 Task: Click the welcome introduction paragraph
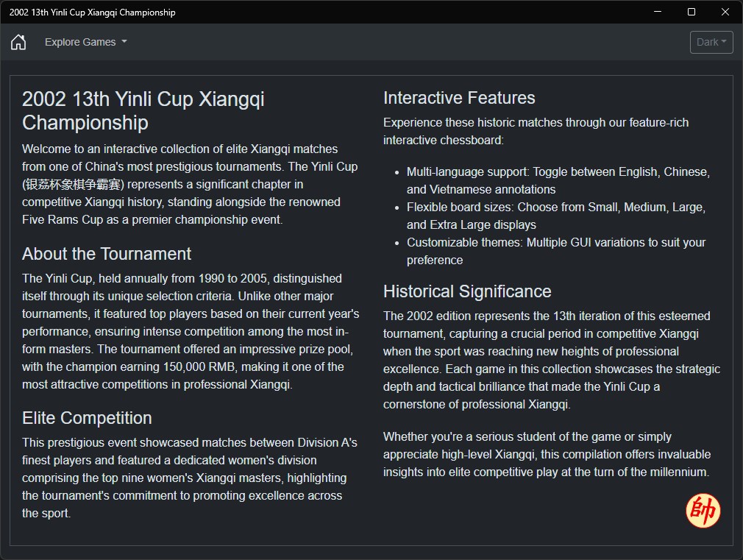coord(190,185)
